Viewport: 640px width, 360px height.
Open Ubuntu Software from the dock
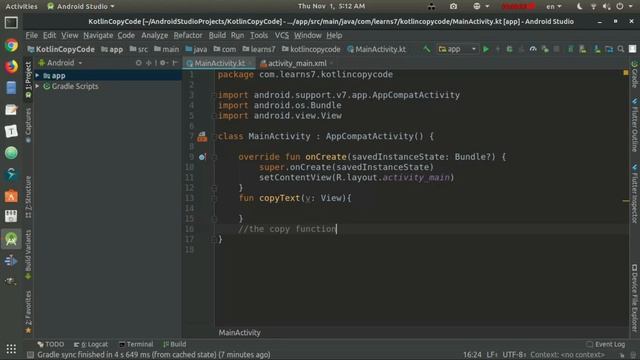tap(11, 196)
